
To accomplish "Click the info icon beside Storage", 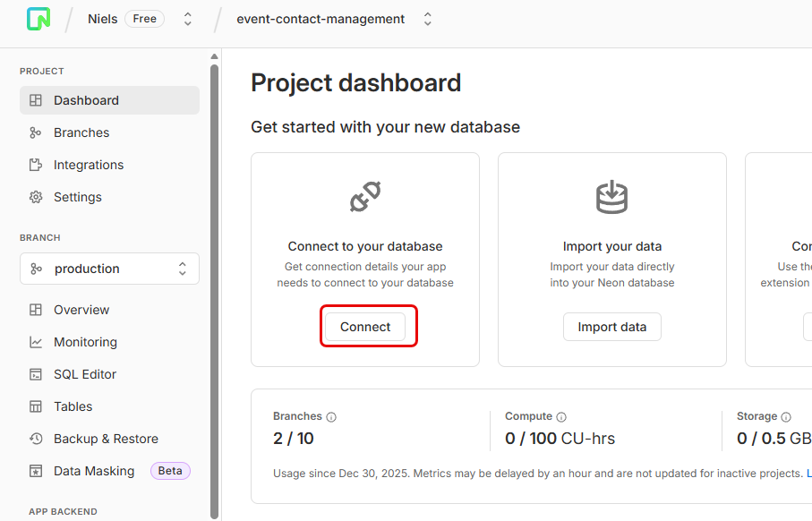I will click(x=786, y=417).
